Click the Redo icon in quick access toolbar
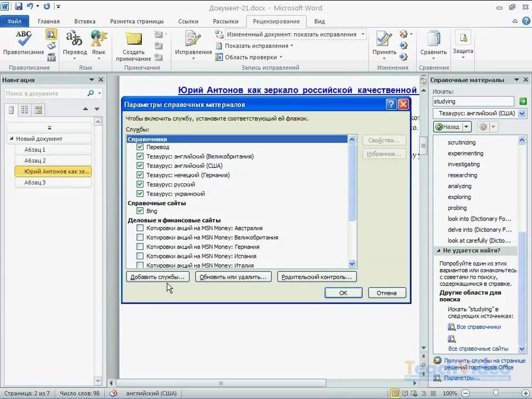The image size is (532, 399). click(x=47, y=6)
